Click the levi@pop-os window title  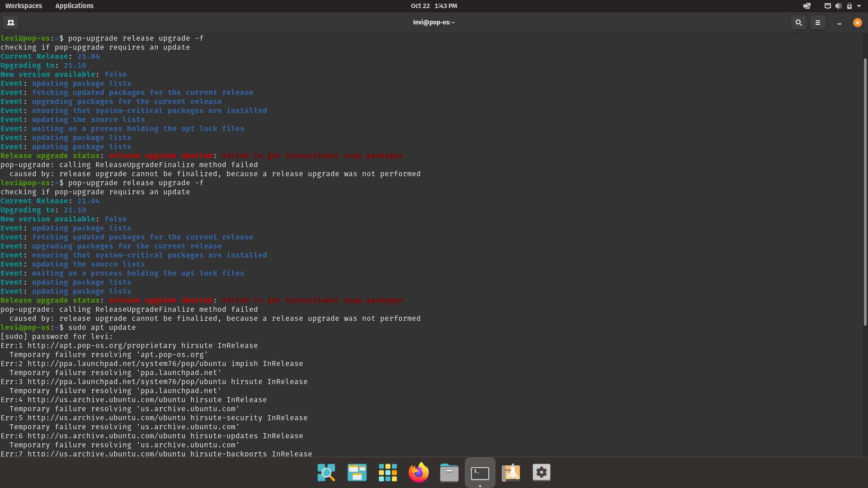(434, 22)
